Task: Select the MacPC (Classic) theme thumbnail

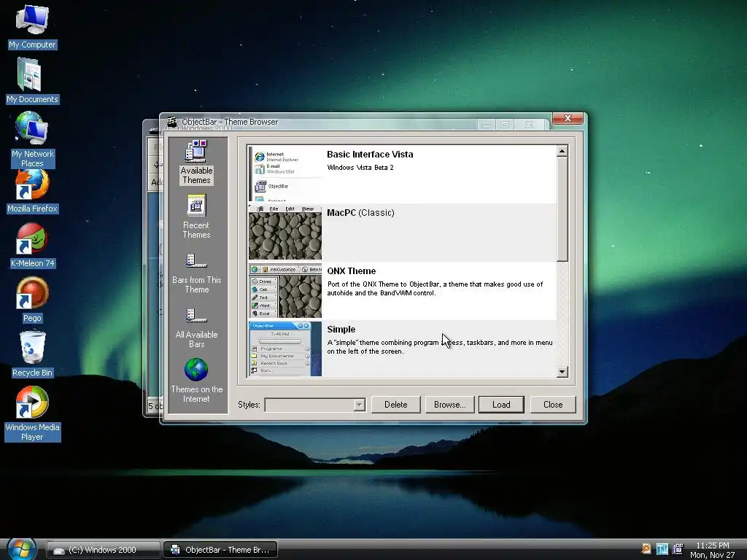Action: 285,233
